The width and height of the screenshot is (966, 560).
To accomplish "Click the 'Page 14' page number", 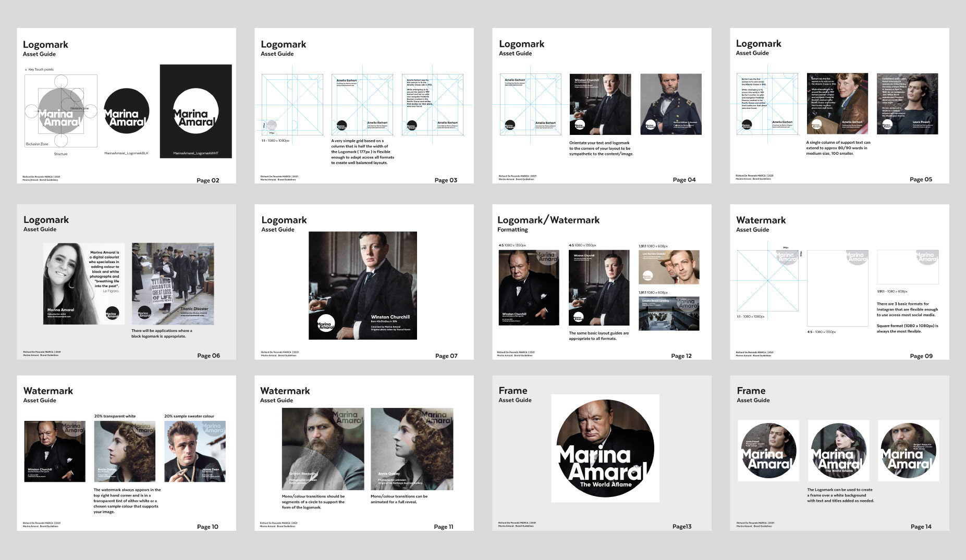I will coord(921,527).
